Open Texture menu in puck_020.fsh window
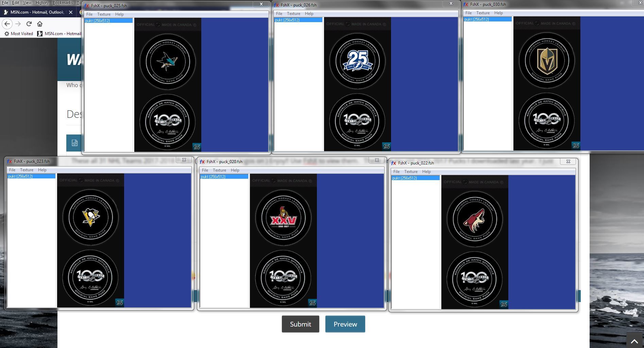The height and width of the screenshot is (348, 644). point(219,170)
